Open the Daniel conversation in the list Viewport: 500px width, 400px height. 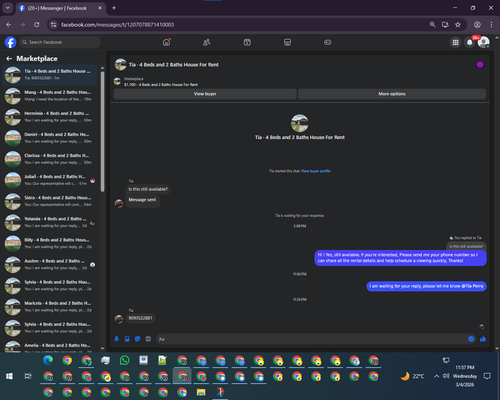point(50,138)
